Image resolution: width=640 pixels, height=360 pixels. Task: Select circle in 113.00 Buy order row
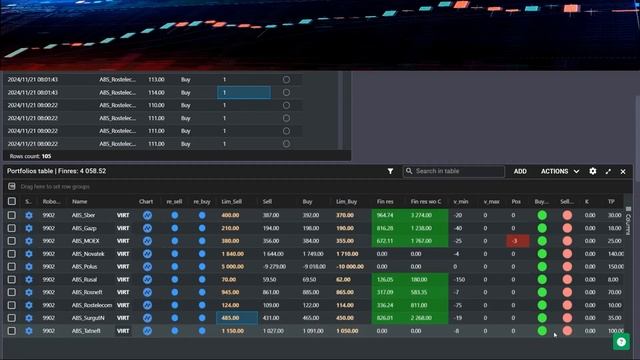click(286, 80)
